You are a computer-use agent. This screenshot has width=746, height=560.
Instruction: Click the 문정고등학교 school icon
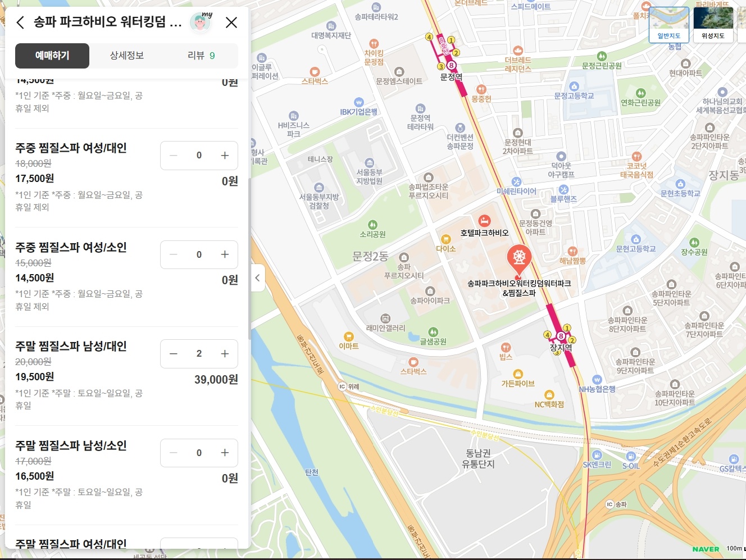pos(574,86)
